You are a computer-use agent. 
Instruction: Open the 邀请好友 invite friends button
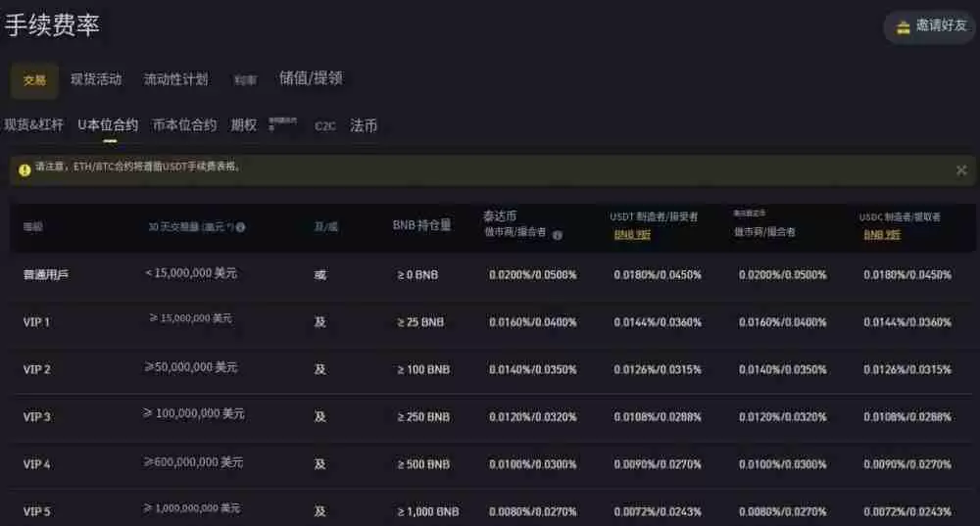(x=929, y=26)
